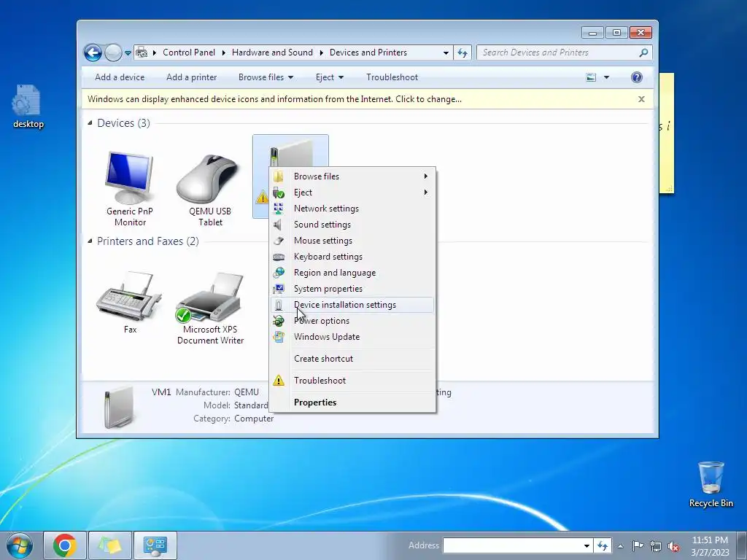Open the address bar history dropdown
The image size is (747, 560).
(x=446, y=52)
